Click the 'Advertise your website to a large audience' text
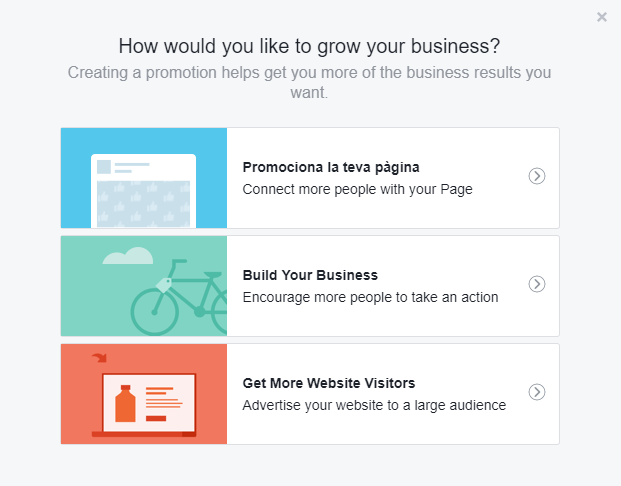 tap(374, 405)
